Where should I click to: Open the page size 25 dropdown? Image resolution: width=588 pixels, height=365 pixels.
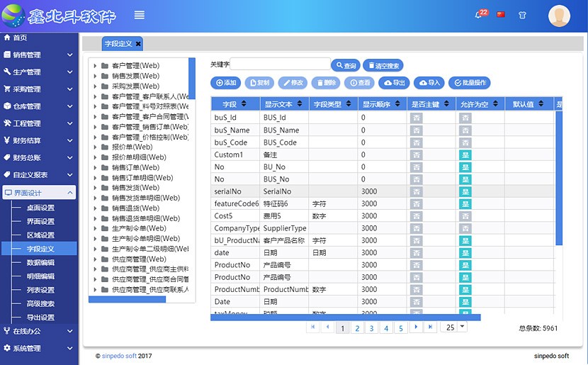462,327
